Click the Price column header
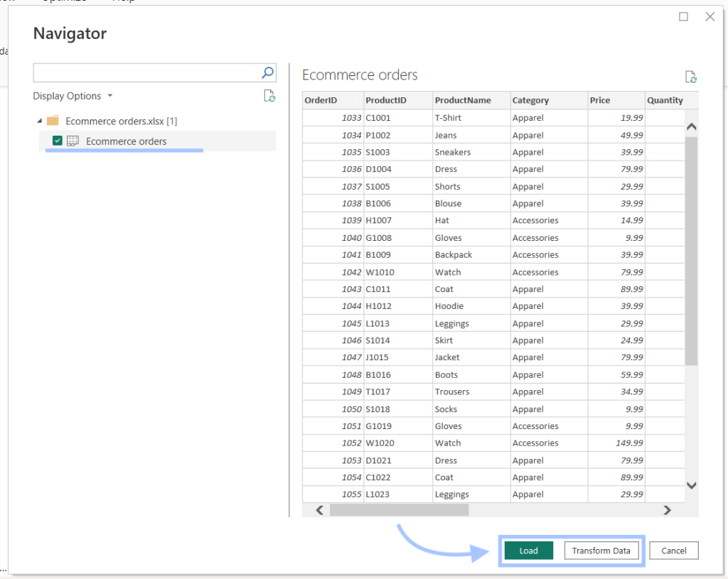Screen dimensions: 728x579 (616, 100)
